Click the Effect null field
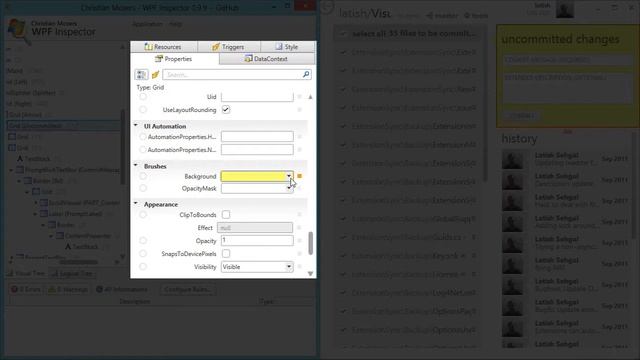 coord(255,227)
